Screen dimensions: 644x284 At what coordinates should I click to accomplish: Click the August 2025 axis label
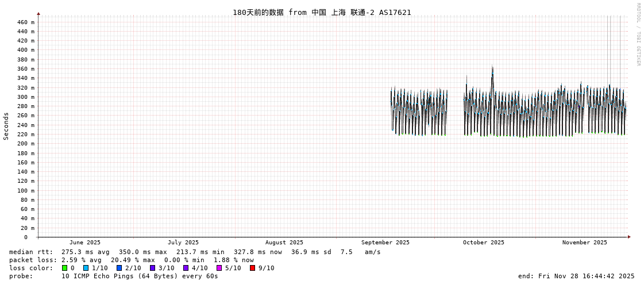point(284,243)
